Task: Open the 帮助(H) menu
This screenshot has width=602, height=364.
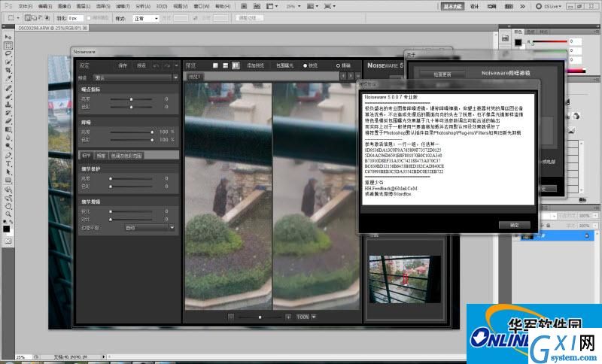Action: point(223,6)
